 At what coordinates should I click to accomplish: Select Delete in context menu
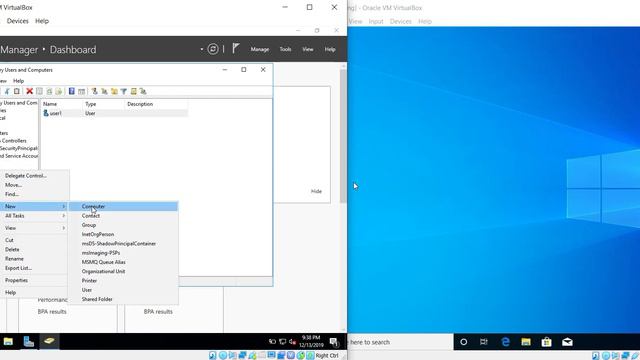point(33,249)
